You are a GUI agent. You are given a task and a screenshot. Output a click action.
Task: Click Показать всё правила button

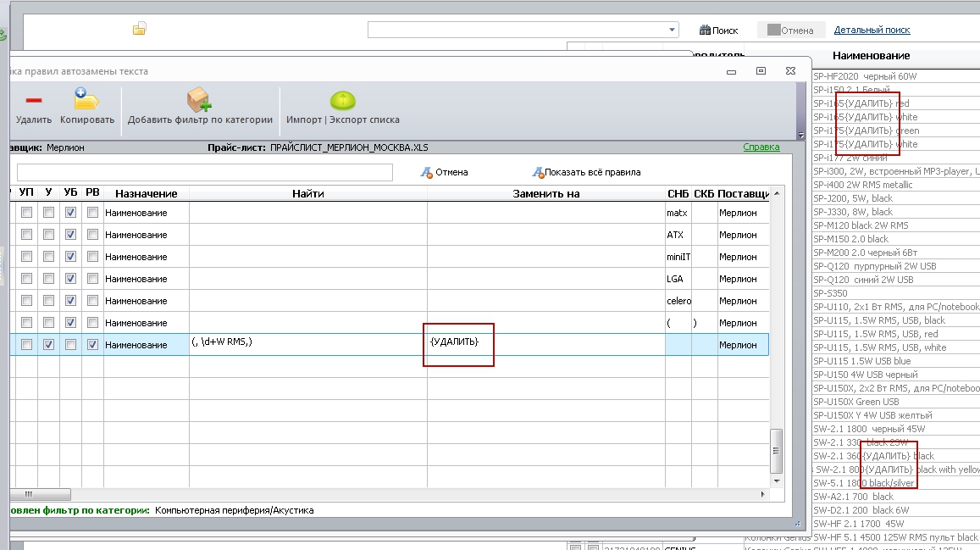coord(586,172)
